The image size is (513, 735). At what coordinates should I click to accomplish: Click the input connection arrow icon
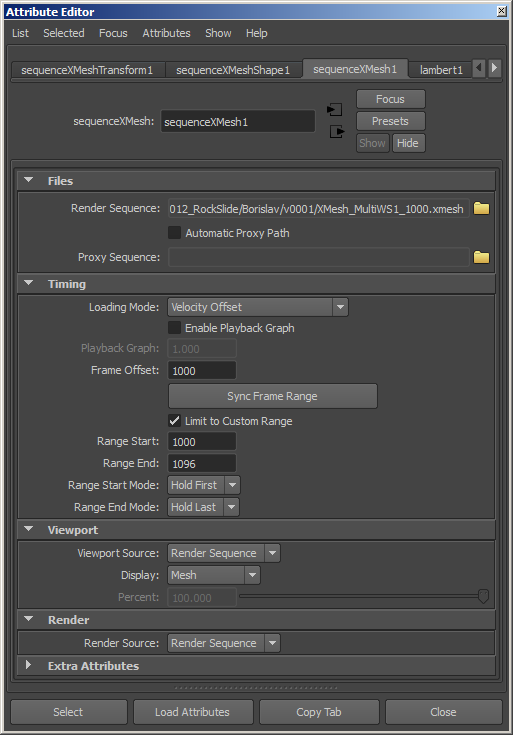point(335,110)
